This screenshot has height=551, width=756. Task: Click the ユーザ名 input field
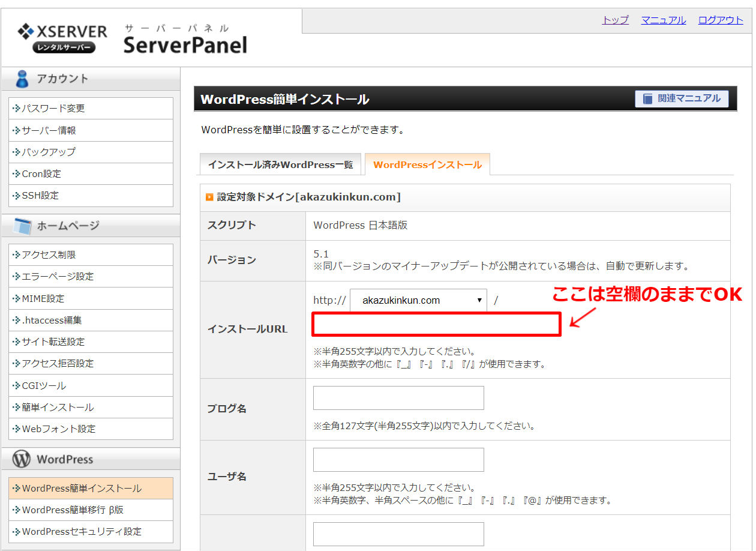tap(398, 460)
